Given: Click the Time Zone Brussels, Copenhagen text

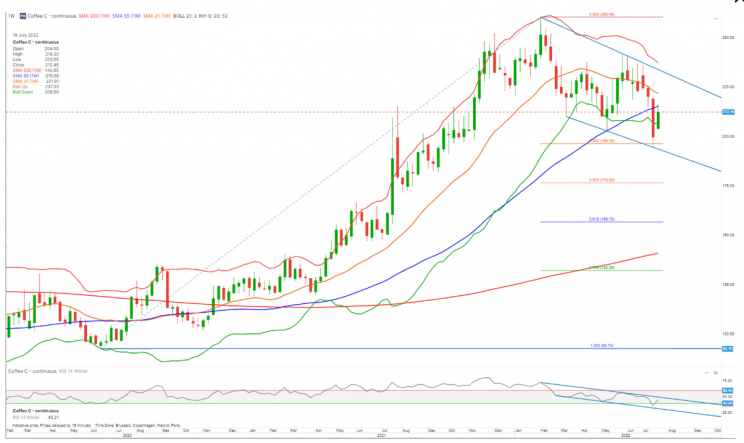Looking at the screenshot, I should click(138, 426).
